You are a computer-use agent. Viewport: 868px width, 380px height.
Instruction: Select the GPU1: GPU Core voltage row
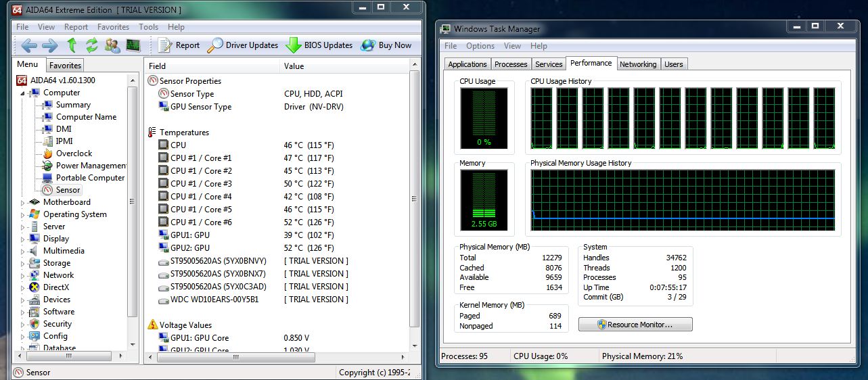click(277, 338)
